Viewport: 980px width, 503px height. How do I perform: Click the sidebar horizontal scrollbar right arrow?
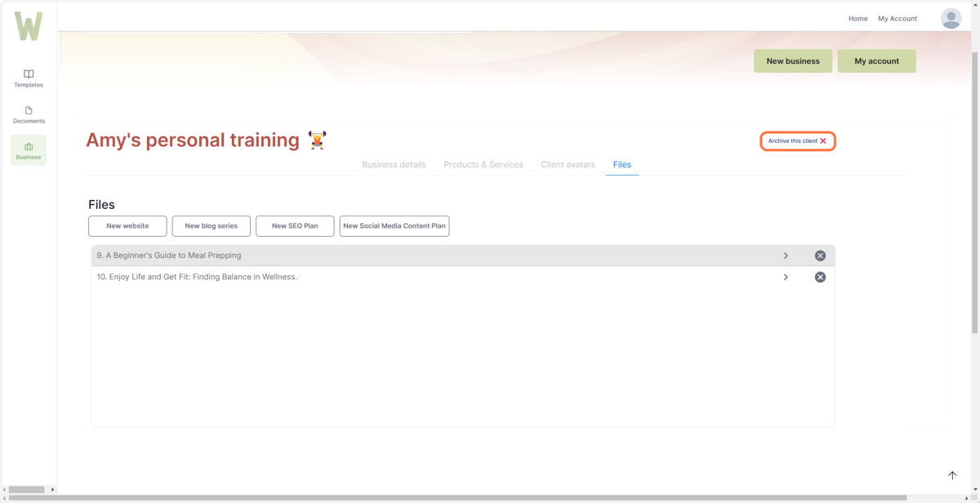coord(52,490)
